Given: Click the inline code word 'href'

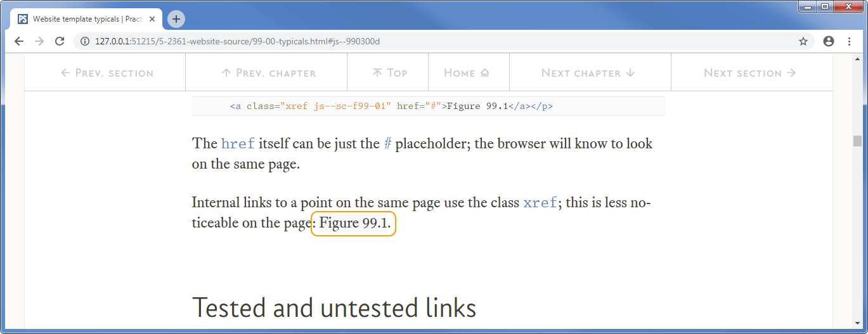Looking at the screenshot, I should 238,144.
